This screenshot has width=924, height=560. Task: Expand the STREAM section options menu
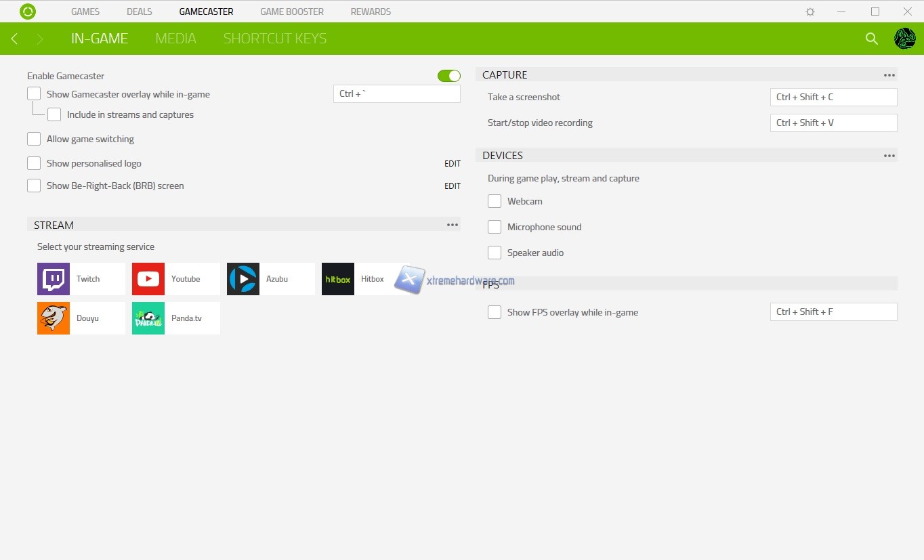(x=453, y=225)
